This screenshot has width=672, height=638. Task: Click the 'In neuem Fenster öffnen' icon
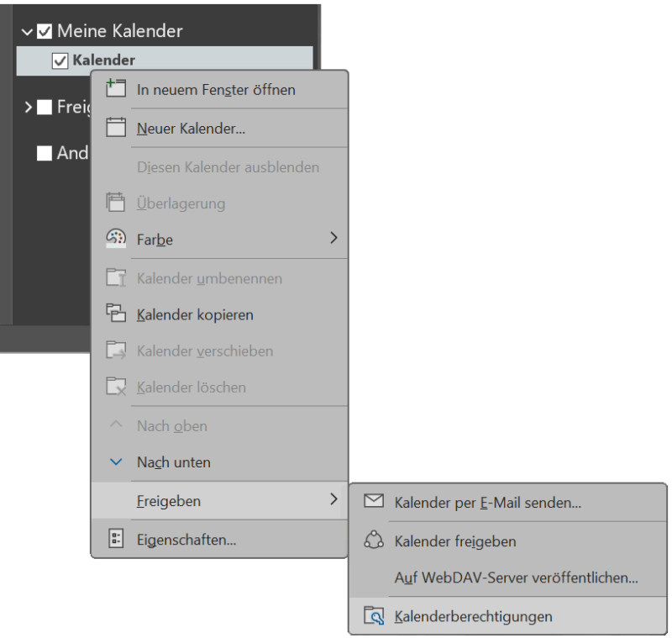[x=116, y=89]
